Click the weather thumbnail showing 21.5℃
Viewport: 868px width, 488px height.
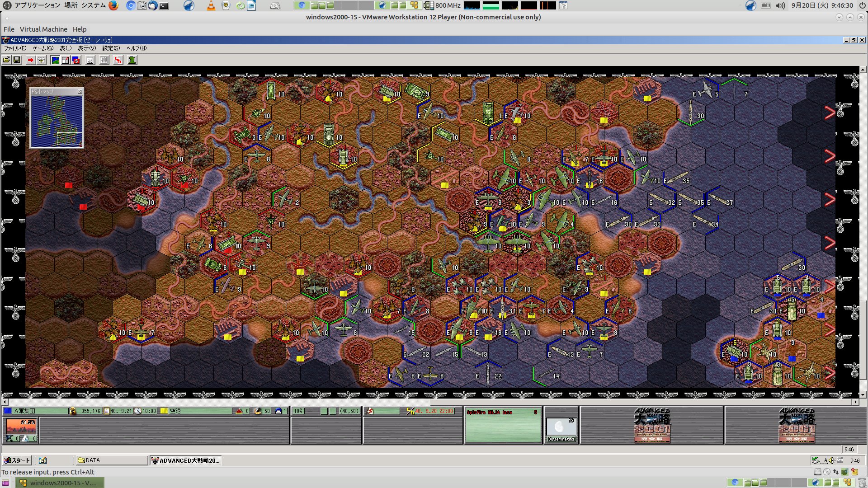(x=21, y=426)
